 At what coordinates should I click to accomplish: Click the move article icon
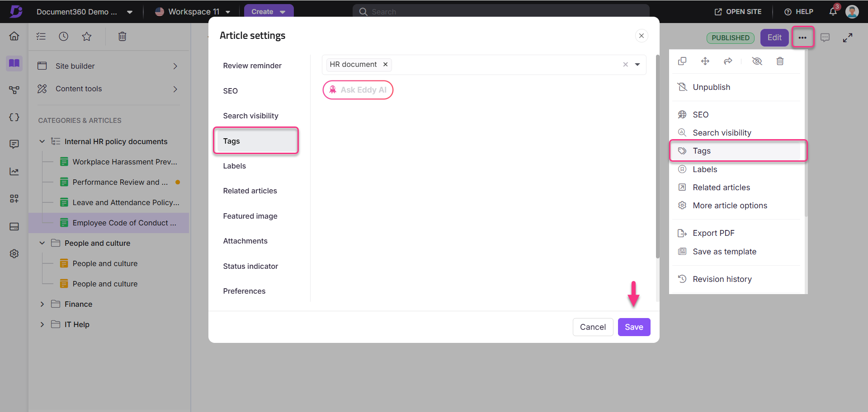[705, 61]
